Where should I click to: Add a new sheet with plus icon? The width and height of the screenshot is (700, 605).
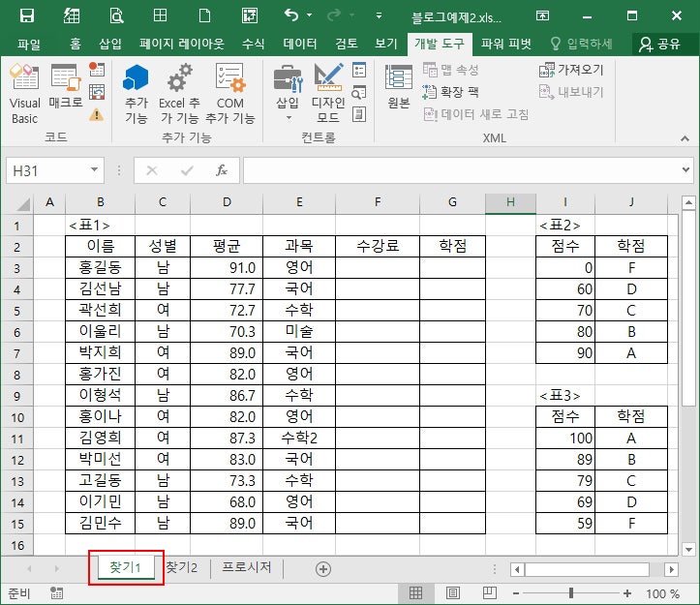coord(323,569)
